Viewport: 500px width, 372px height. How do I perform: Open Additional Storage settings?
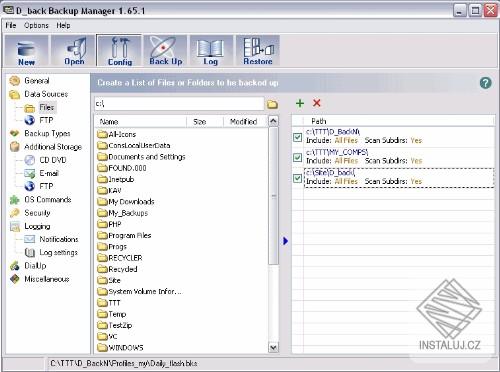[x=53, y=147]
